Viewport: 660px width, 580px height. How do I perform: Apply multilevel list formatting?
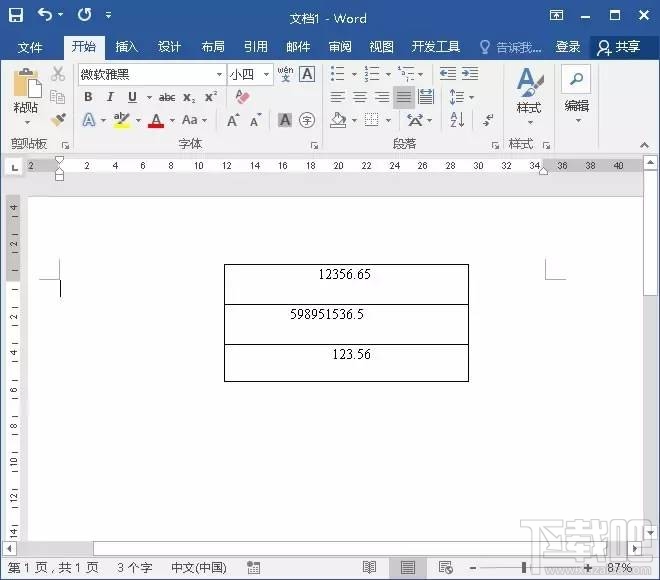click(406, 74)
